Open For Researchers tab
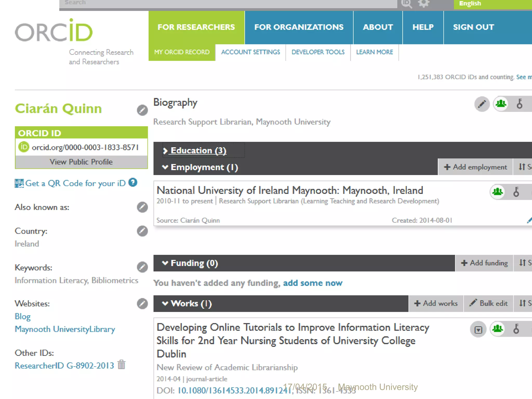532x399 pixels. point(196,27)
